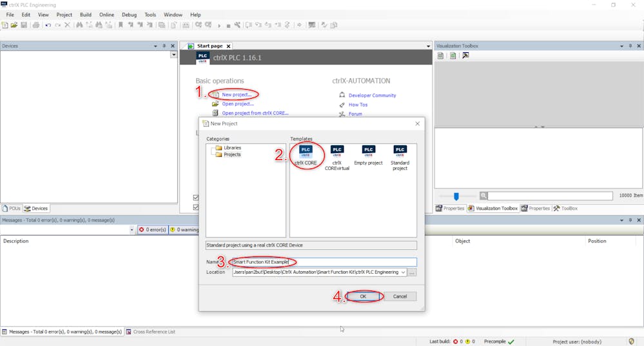The image size is (644, 346).
Task: Click the wrench toolbar icon
Action: pyautogui.click(x=237, y=25)
